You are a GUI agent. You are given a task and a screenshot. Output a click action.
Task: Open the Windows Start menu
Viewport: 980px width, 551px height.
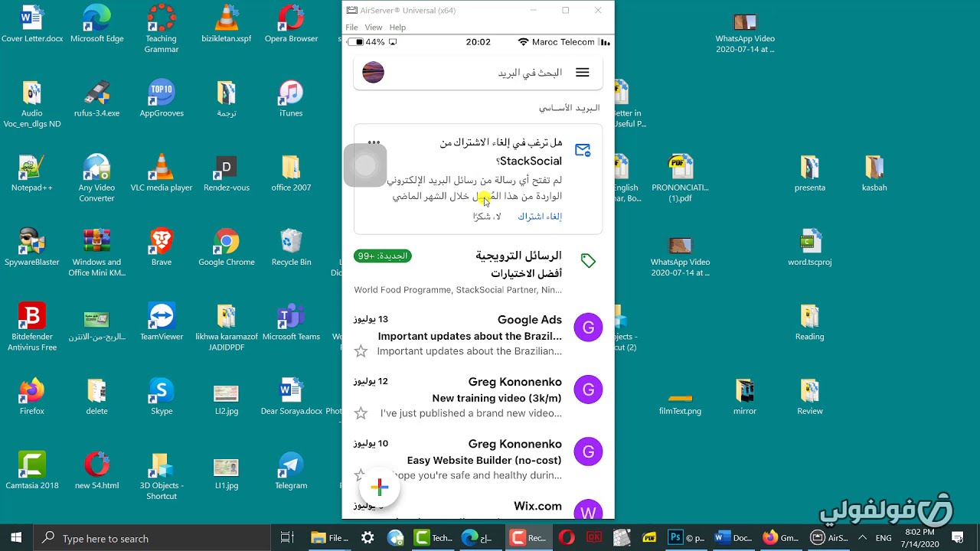[16, 538]
